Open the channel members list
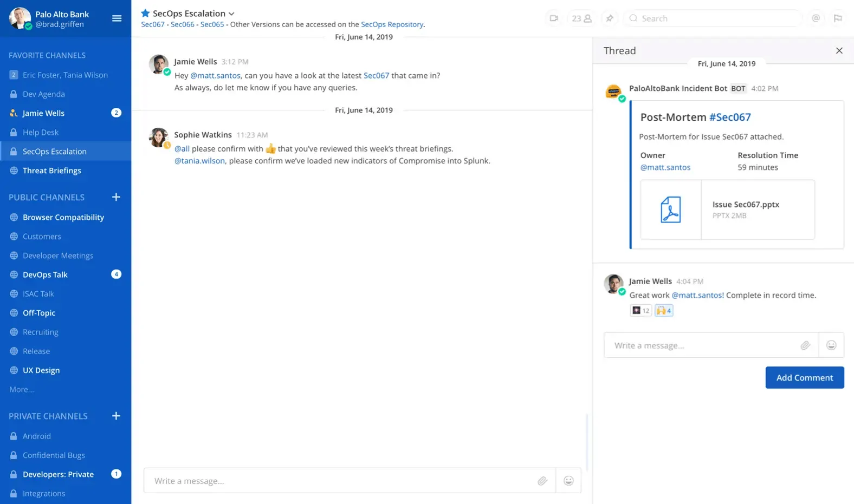The image size is (854, 504). pyautogui.click(x=581, y=18)
